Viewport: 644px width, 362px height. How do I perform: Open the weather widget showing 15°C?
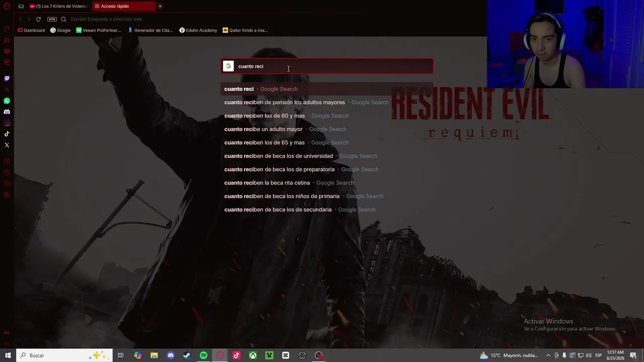pyautogui.click(x=509, y=355)
